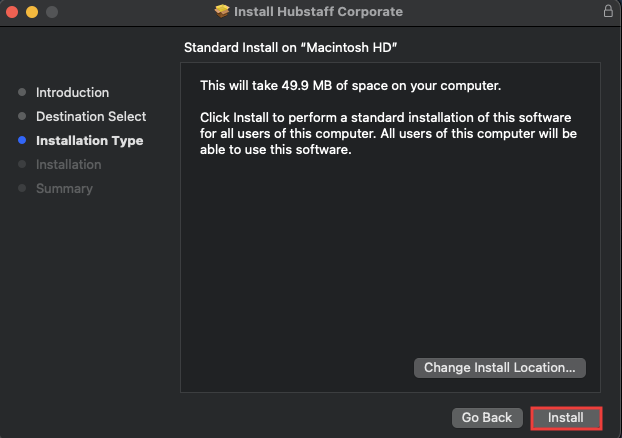Image resolution: width=622 pixels, height=438 pixels.
Task: Click gray bullet beside Introduction
Action: [x=22, y=92]
